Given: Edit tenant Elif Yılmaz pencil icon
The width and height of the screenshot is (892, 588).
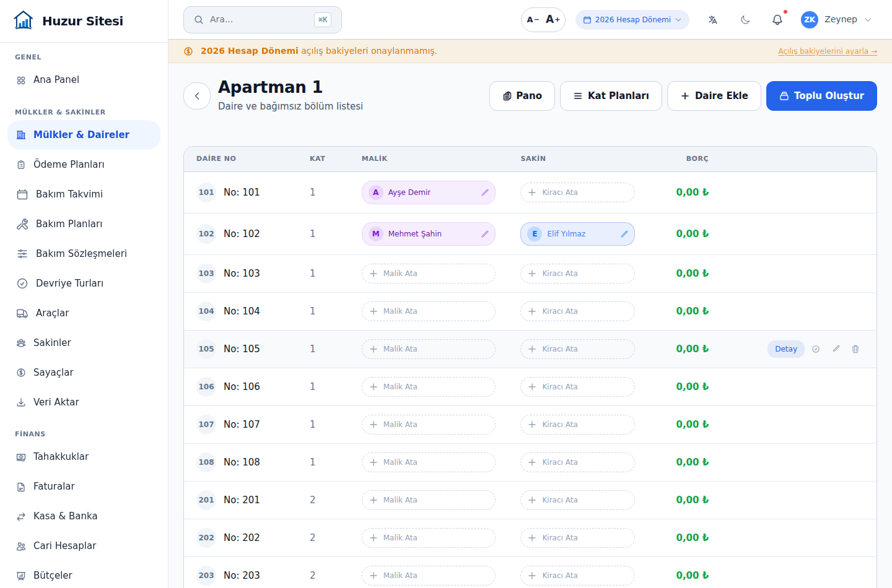Looking at the screenshot, I should click(x=624, y=234).
